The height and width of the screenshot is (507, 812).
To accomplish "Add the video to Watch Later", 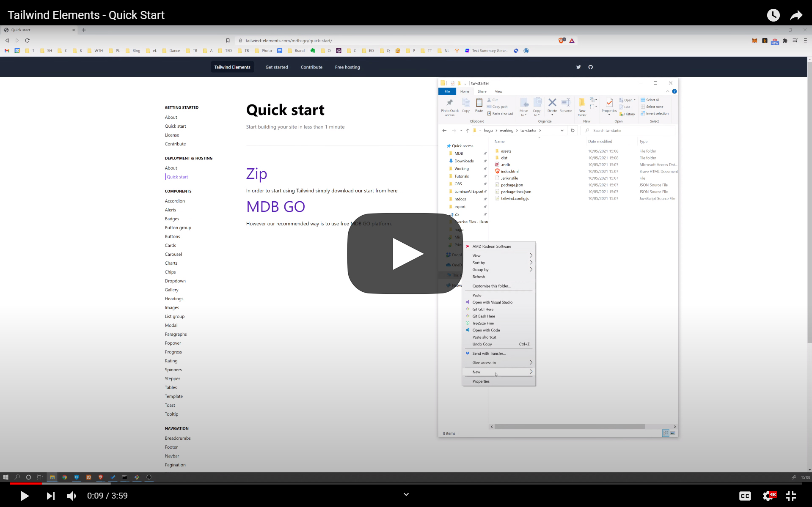I will coord(773,15).
